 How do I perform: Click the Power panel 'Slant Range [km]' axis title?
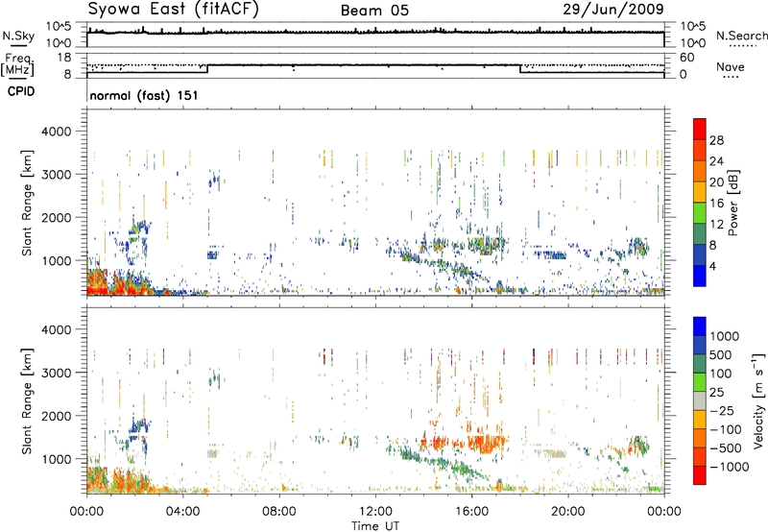click(27, 203)
